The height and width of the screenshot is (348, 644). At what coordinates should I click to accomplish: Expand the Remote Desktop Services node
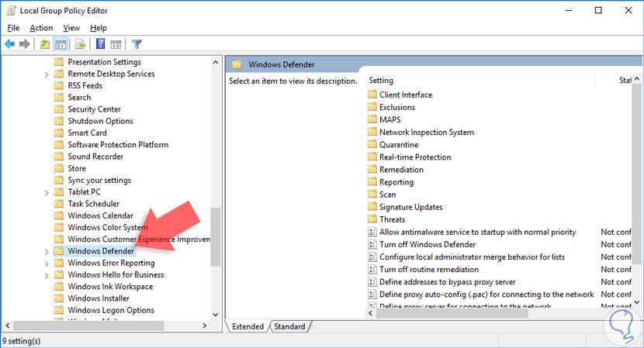coord(47,74)
